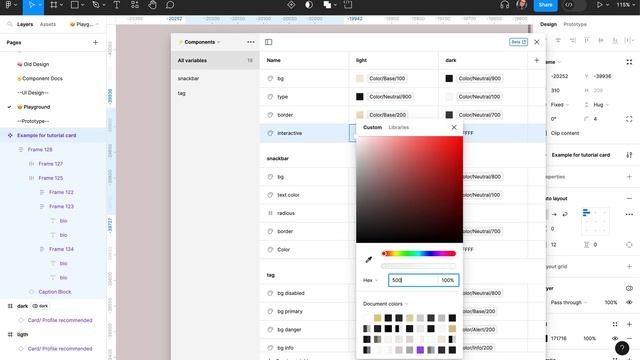Open auto layout more options
This screenshot has height=360, width=640.
coord(629,214)
